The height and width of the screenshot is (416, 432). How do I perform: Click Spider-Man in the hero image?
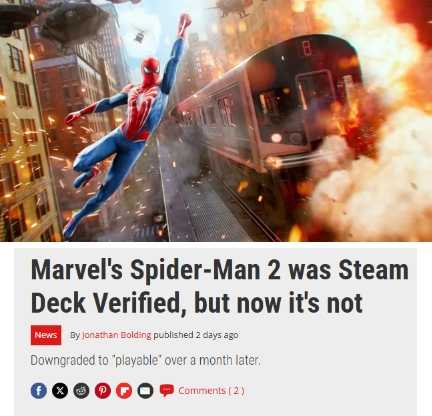pos(128,127)
